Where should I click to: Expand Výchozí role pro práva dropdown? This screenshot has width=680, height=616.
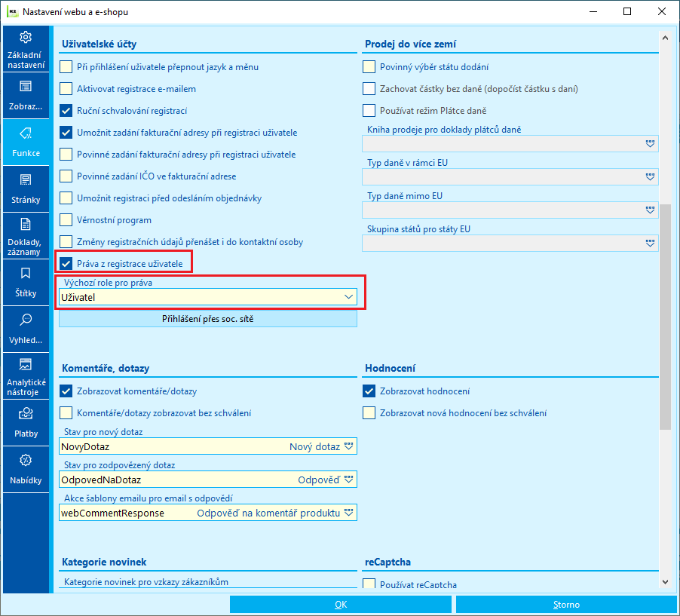pyautogui.click(x=349, y=297)
